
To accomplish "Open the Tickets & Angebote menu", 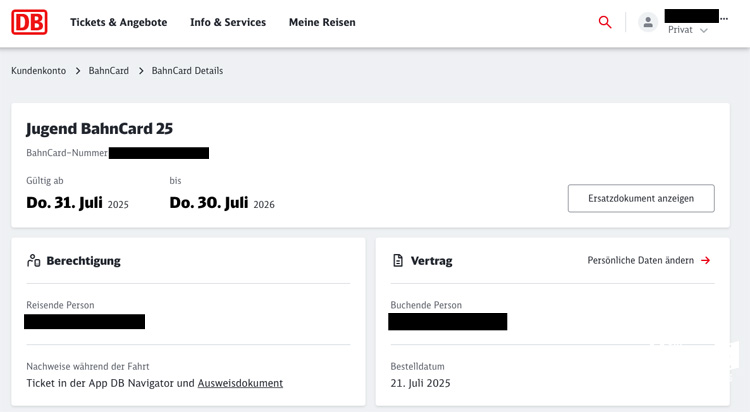I will click(x=118, y=22).
